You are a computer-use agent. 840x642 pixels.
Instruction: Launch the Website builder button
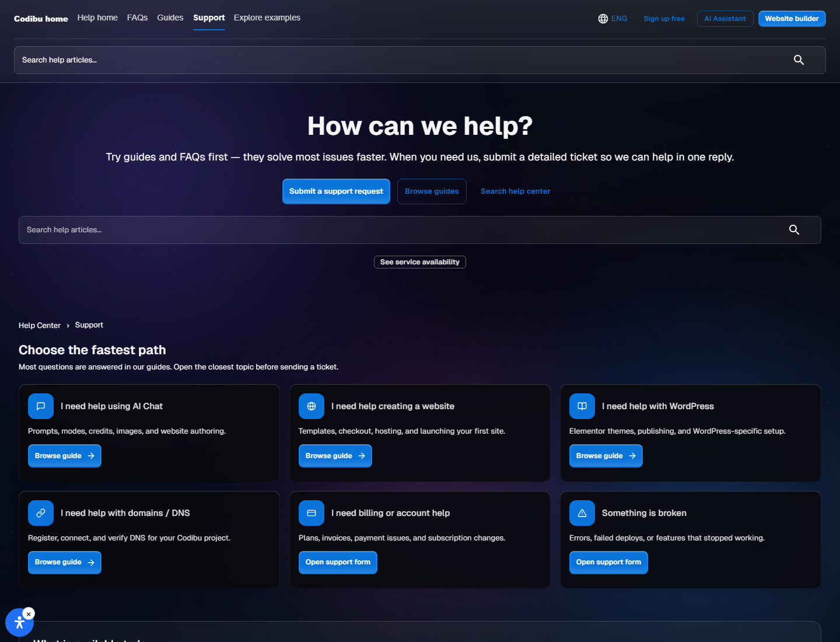pos(792,19)
